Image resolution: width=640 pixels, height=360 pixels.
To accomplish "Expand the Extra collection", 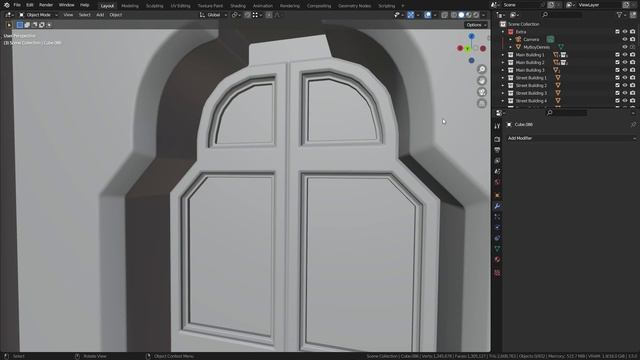I will (x=503, y=32).
